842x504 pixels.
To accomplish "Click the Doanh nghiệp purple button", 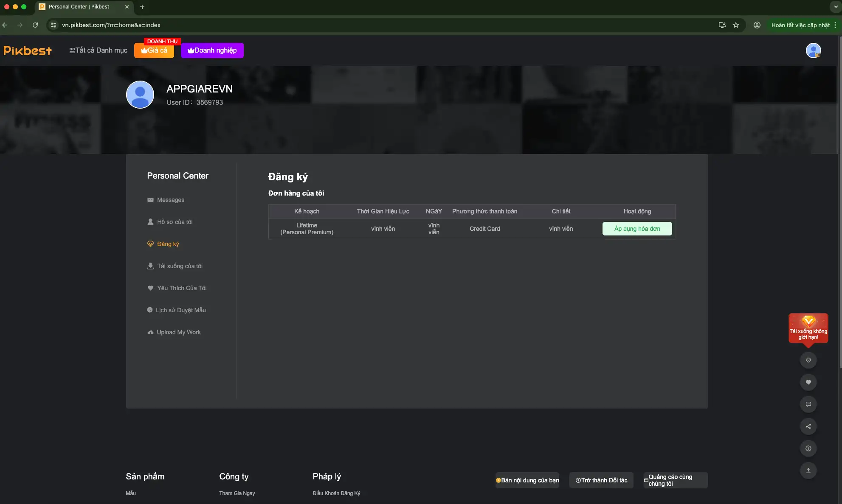I will [x=212, y=50].
